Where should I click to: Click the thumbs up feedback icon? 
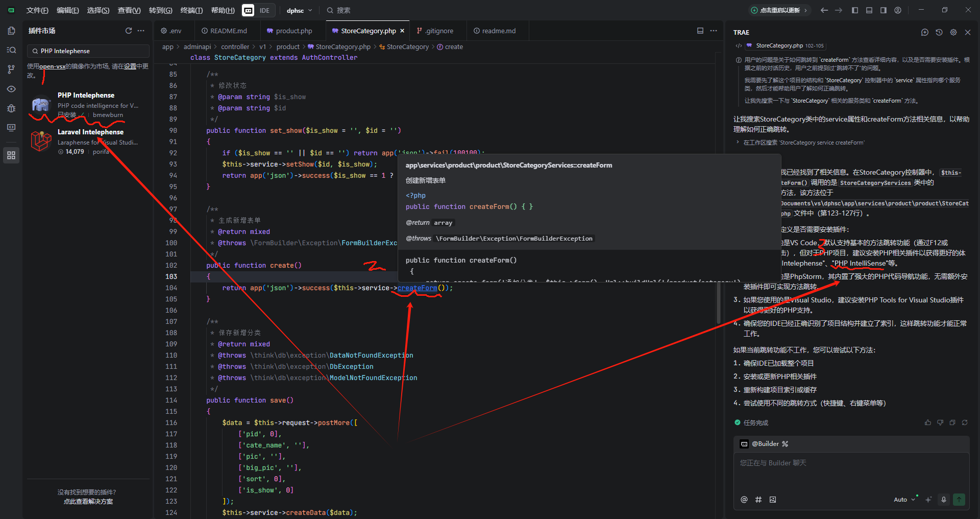(x=927, y=422)
